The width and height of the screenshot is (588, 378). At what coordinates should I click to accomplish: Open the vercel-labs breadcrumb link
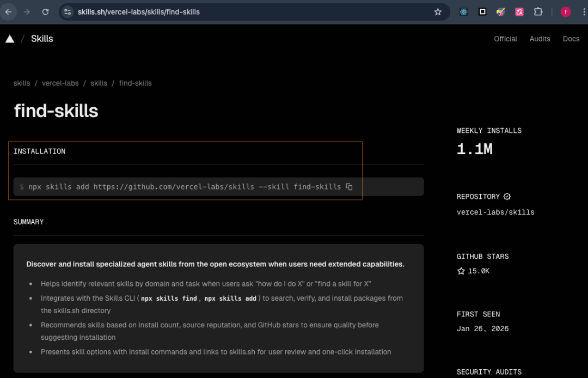click(60, 83)
